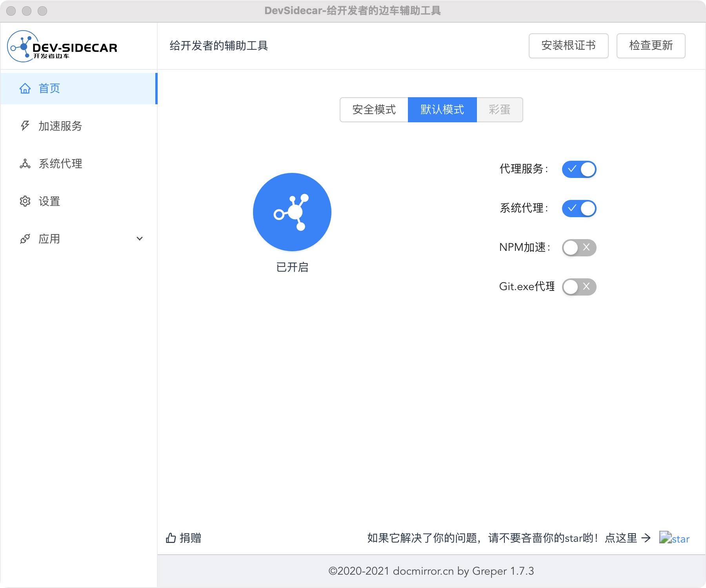
Task: Minimize the DevSidecar window
Action: click(x=27, y=11)
